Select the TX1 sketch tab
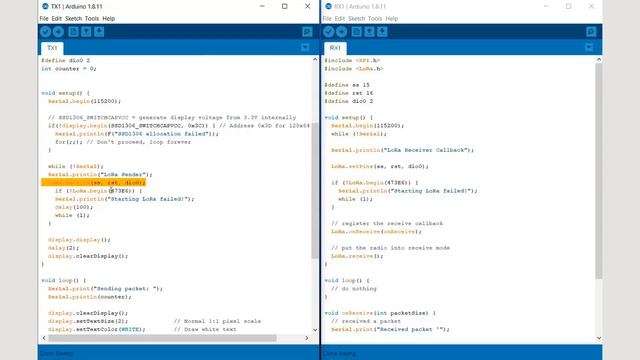Viewport: 640px width, 360px height. (x=52, y=48)
